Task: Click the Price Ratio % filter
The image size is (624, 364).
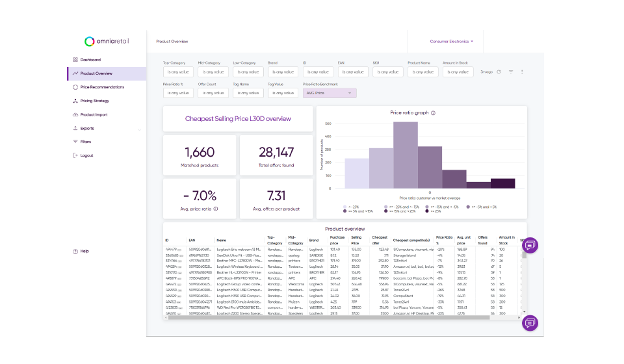Action: 178,93
